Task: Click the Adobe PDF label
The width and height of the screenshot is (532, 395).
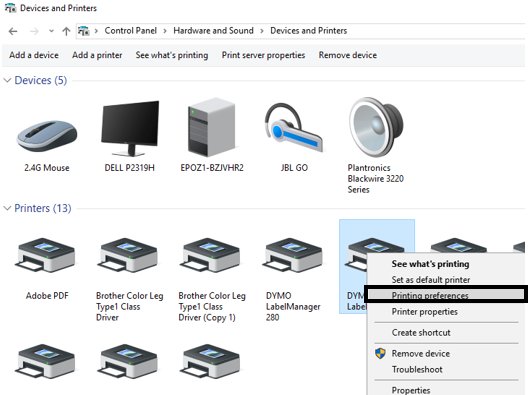Action: pyautogui.click(x=47, y=296)
